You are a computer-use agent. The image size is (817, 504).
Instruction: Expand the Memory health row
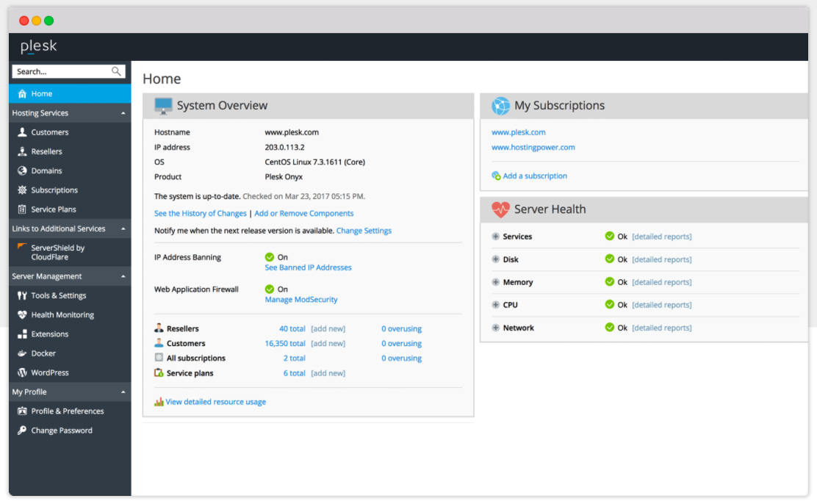click(x=495, y=282)
